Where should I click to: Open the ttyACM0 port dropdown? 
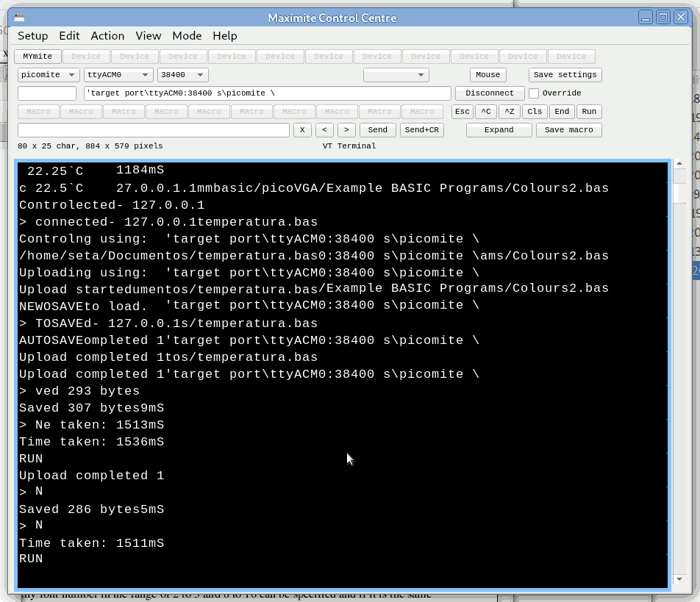point(118,74)
